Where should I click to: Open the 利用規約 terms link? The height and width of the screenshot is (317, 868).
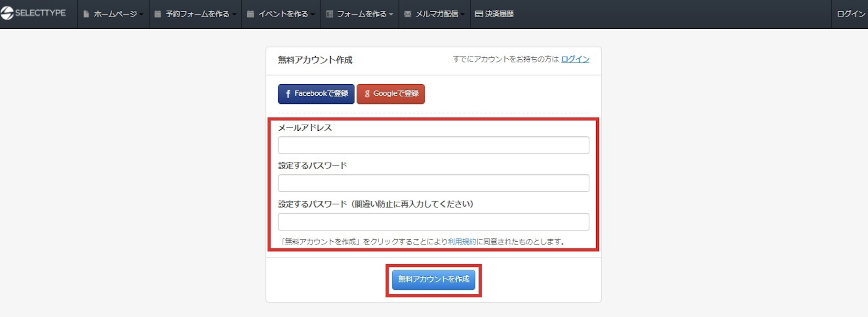coord(462,242)
